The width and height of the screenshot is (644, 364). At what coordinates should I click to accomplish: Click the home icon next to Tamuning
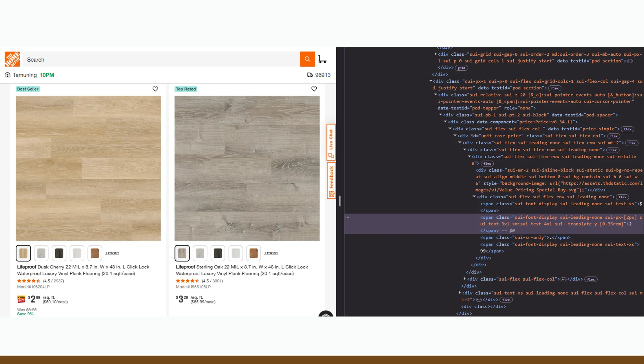(7, 75)
